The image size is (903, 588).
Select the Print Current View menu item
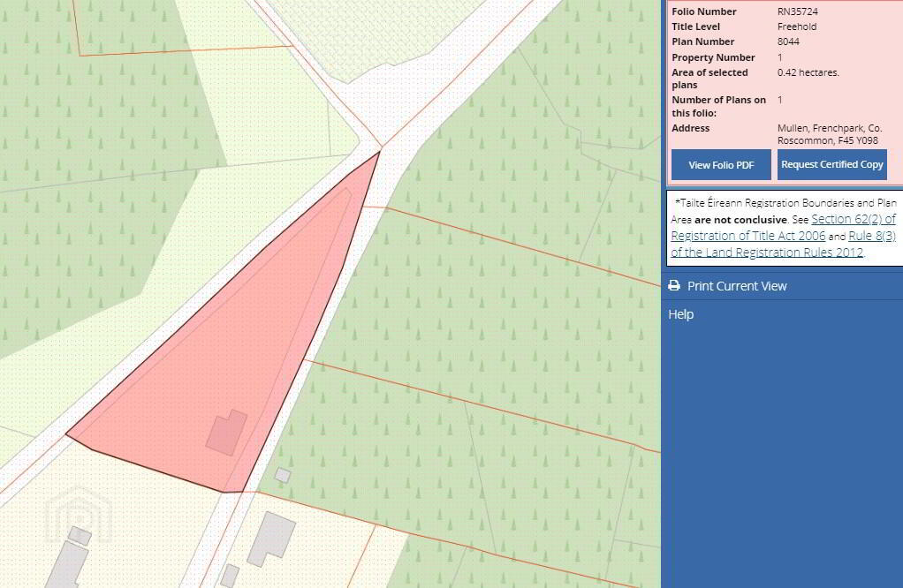[x=737, y=286]
